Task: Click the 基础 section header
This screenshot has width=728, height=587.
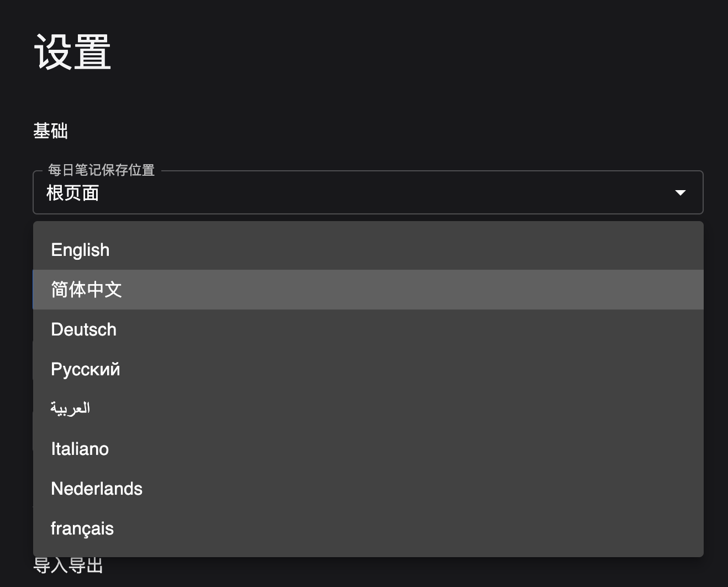Action: [50, 131]
